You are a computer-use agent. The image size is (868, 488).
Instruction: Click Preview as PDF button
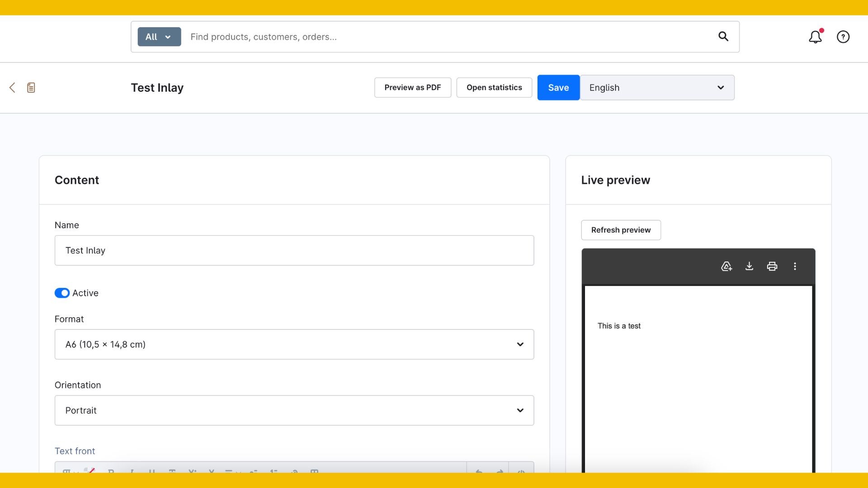[x=412, y=88]
